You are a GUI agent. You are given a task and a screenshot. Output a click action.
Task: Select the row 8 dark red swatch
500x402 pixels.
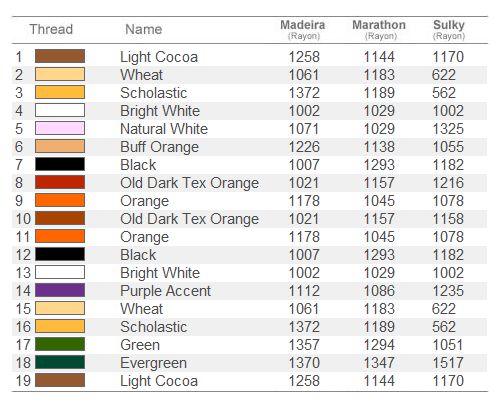60,182
